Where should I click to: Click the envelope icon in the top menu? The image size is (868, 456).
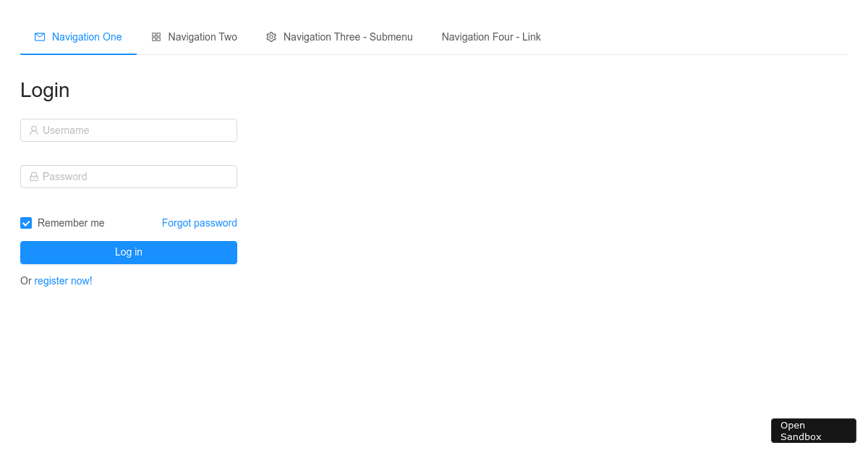click(x=40, y=36)
